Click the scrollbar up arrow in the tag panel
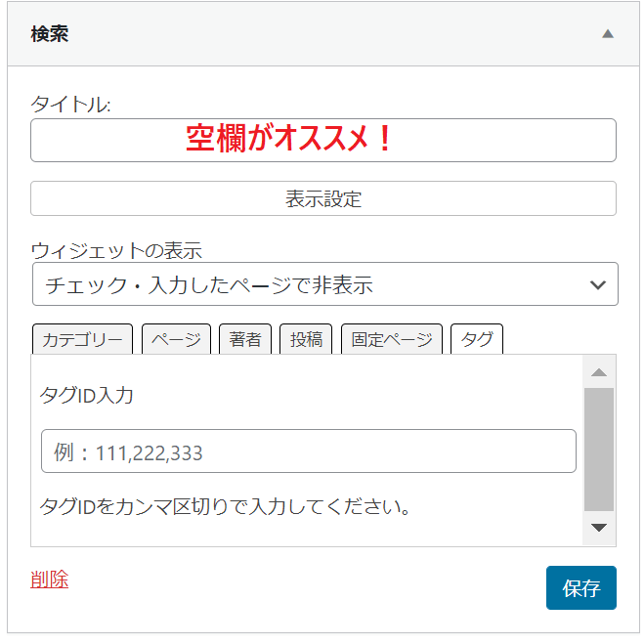Image resolution: width=644 pixels, height=644 pixels. coord(599,372)
